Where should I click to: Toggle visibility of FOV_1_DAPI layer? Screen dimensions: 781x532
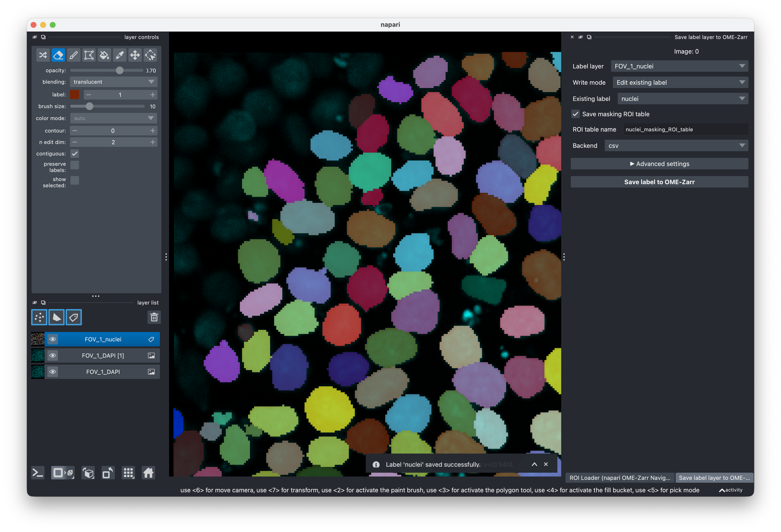point(53,371)
